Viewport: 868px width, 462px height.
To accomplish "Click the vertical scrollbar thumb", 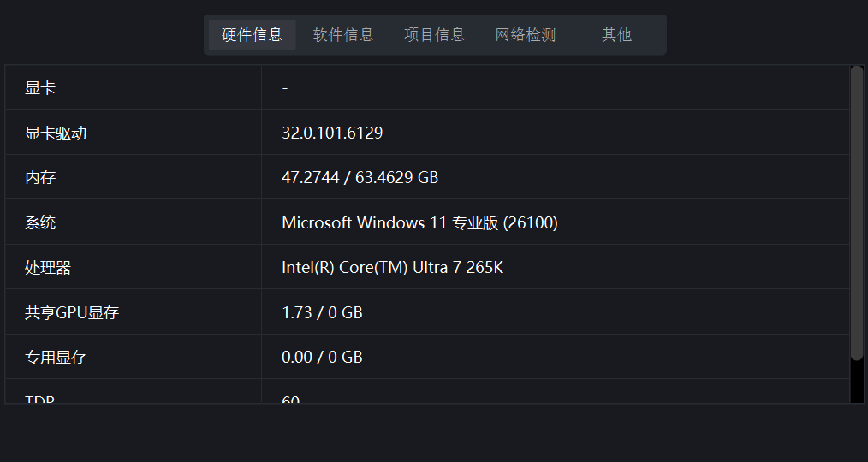I will click(x=857, y=214).
